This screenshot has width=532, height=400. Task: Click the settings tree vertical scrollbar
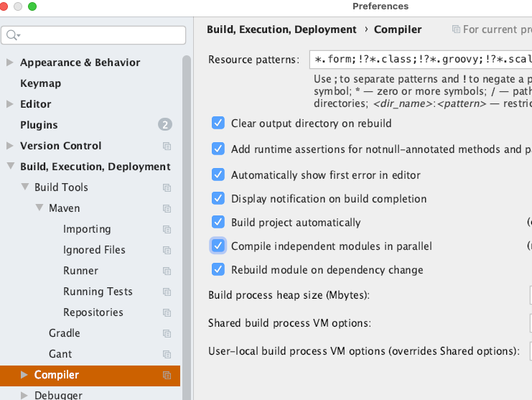pos(186,228)
